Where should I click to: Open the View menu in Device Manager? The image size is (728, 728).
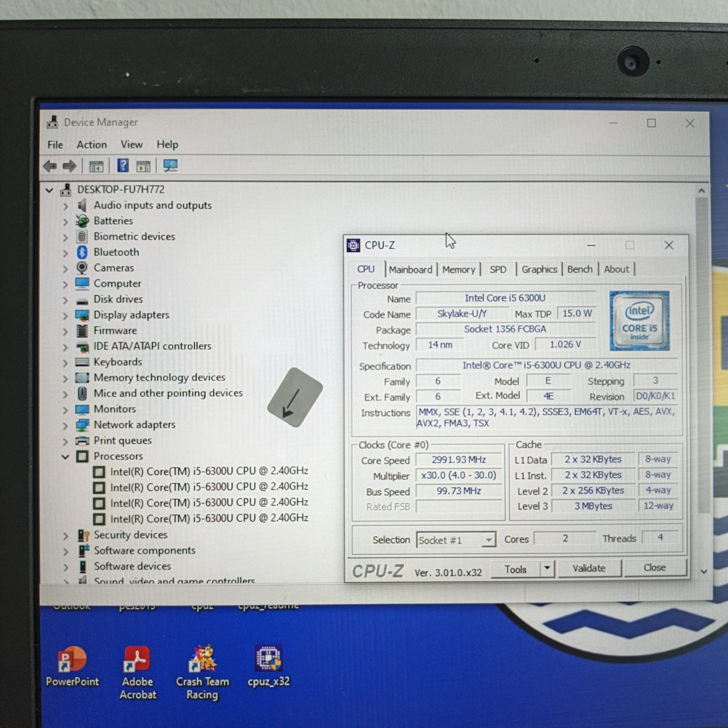click(x=132, y=144)
